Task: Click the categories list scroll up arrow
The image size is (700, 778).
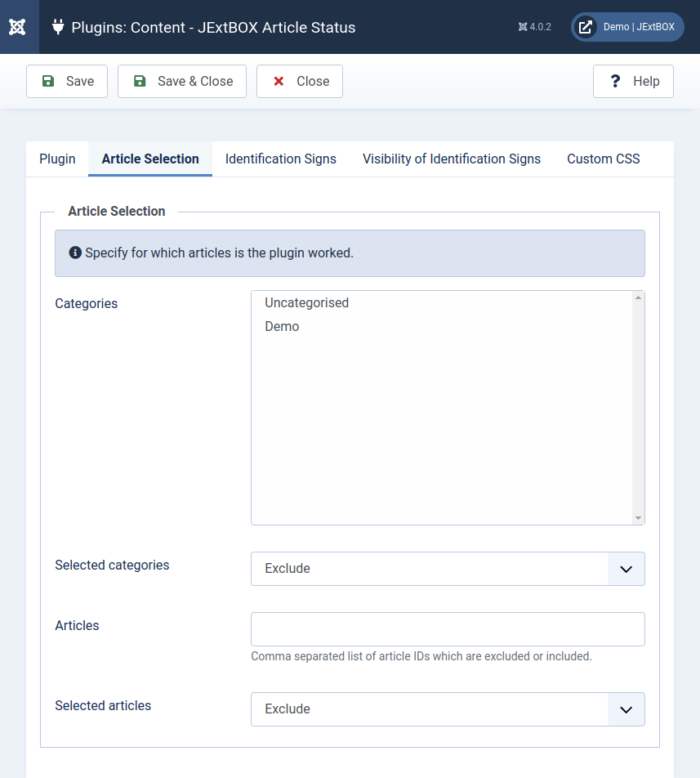Action: (x=638, y=297)
